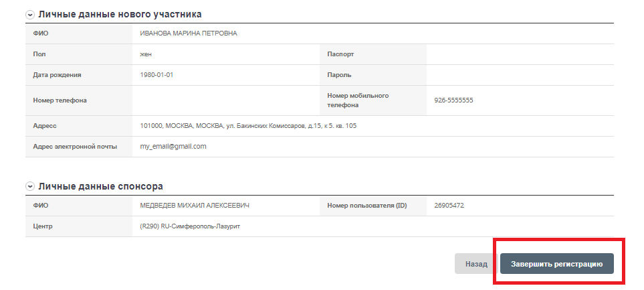
Task: Click the Номер телефона label
Action: pos(60,100)
